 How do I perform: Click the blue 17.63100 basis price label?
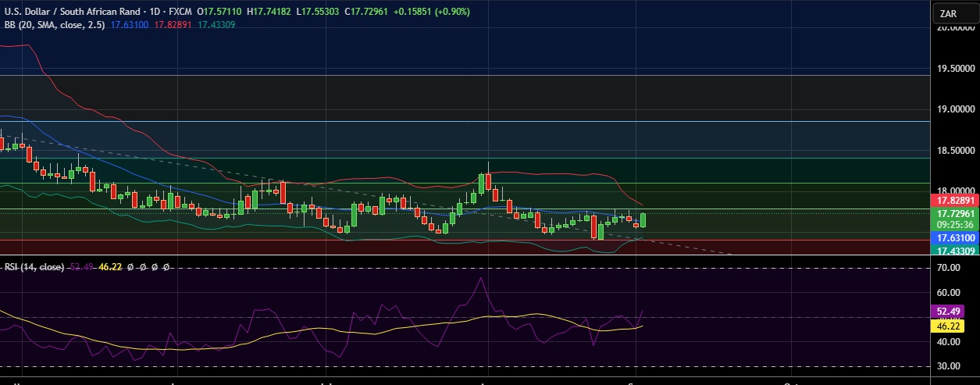[955, 237]
